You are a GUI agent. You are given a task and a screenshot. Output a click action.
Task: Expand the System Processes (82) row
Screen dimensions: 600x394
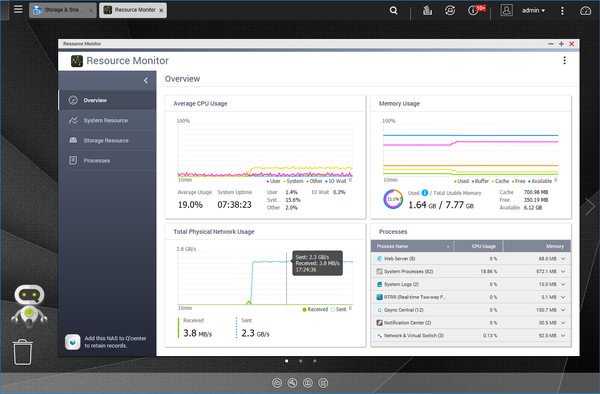pyautogui.click(x=563, y=272)
